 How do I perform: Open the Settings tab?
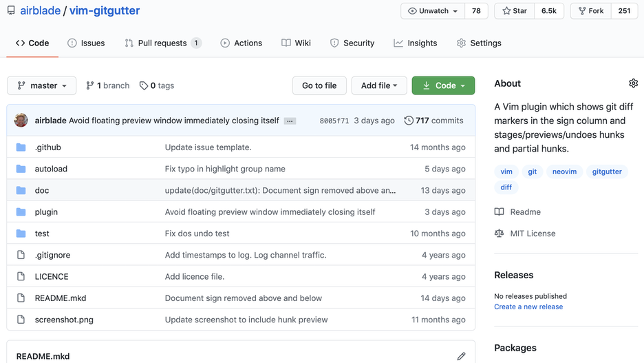pos(479,43)
